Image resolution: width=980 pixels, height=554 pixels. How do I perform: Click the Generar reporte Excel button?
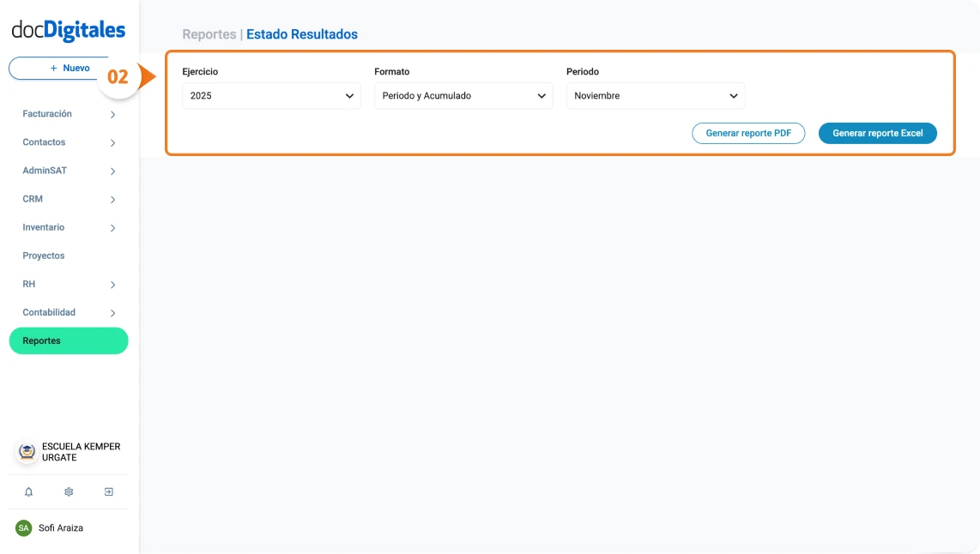[x=877, y=133]
